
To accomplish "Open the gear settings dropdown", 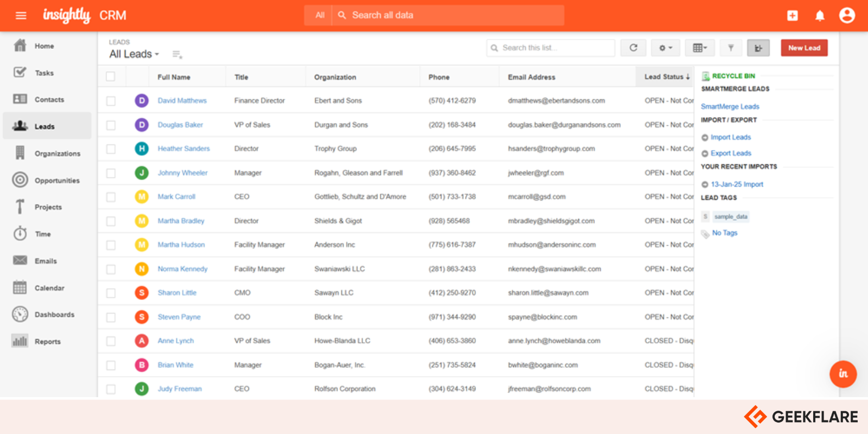I will click(x=665, y=48).
